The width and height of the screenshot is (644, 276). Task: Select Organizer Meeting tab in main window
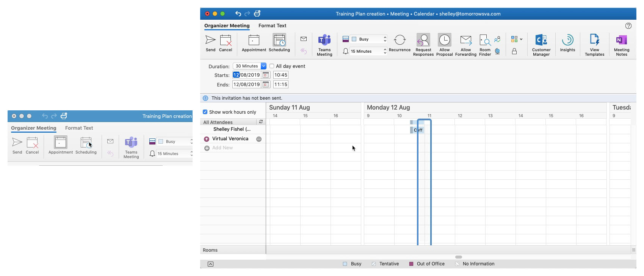(227, 26)
